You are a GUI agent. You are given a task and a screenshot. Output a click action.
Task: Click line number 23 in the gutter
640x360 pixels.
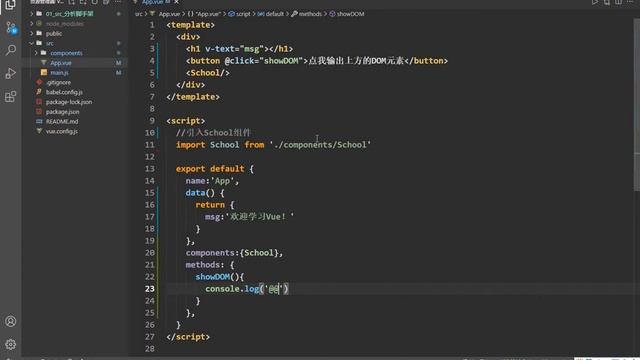coord(150,289)
